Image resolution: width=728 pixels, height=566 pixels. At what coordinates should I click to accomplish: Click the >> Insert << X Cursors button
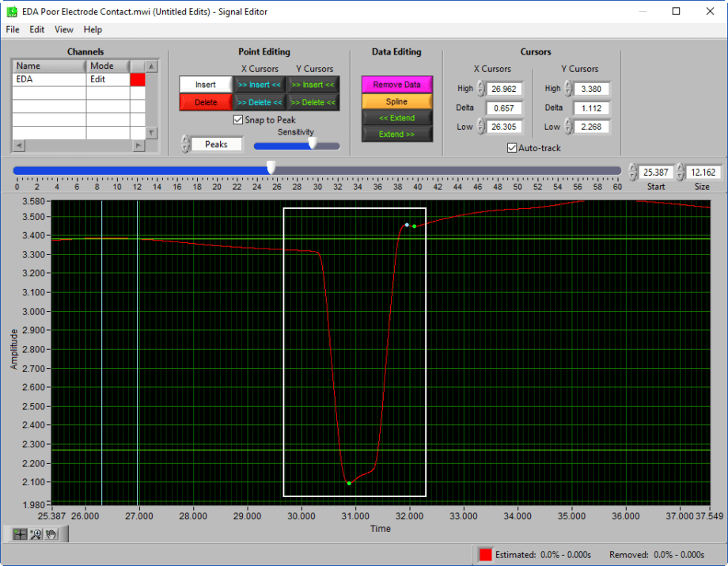[x=260, y=83]
